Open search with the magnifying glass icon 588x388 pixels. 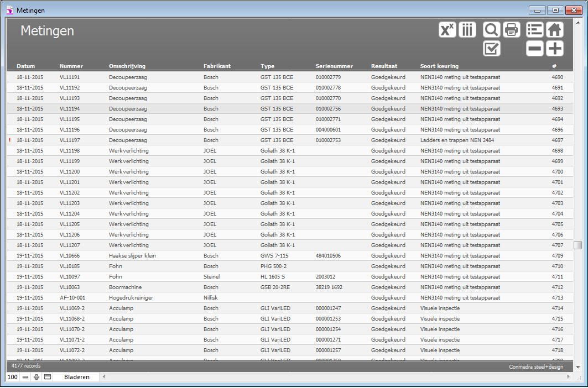pyautogui.click(x=491, y=30)
